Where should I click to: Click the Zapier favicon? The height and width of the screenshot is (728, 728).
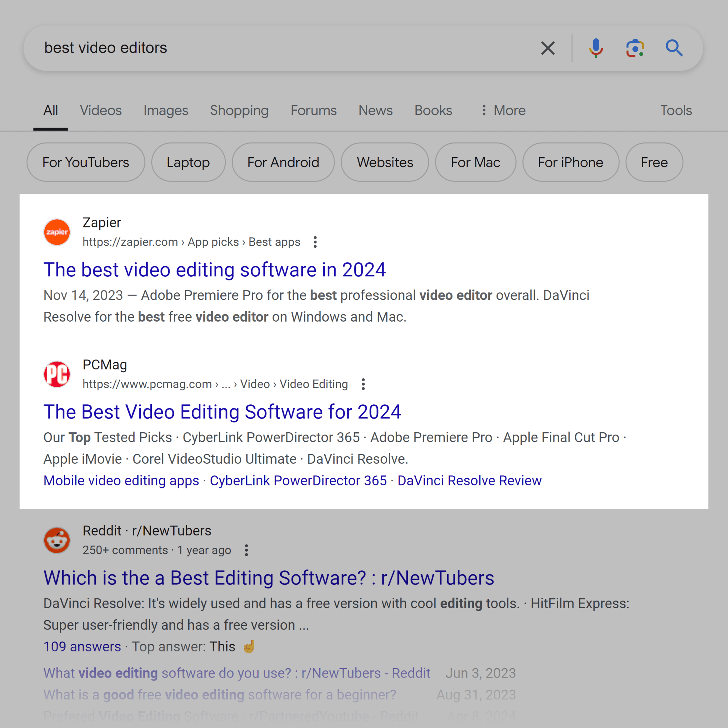pyautogui.click(x=57, y=232)
